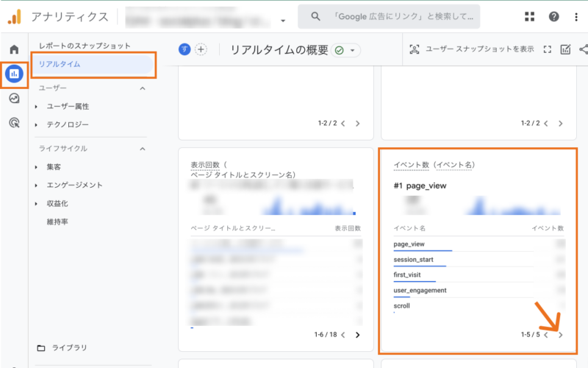Click the 1-5 / 5 pagination text

coord(530,335)
